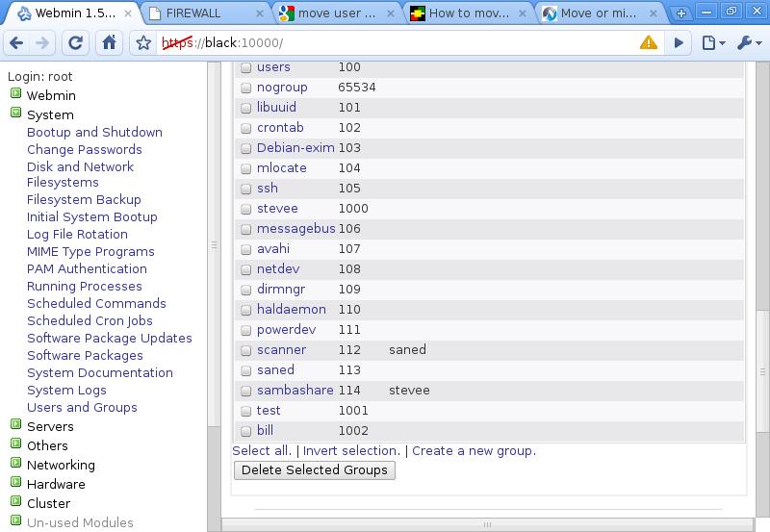Click the Reload page icon
This screenshot has width=770, height=532.
[77, 43]
